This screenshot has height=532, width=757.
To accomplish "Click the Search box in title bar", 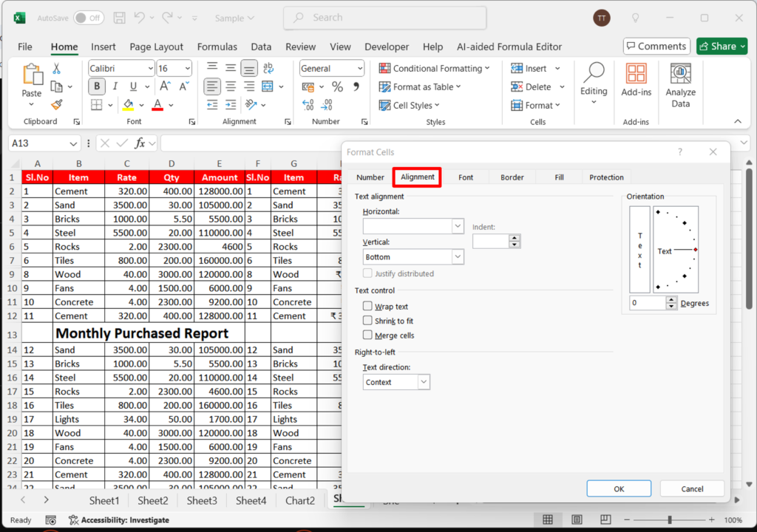I will (384, 18).
